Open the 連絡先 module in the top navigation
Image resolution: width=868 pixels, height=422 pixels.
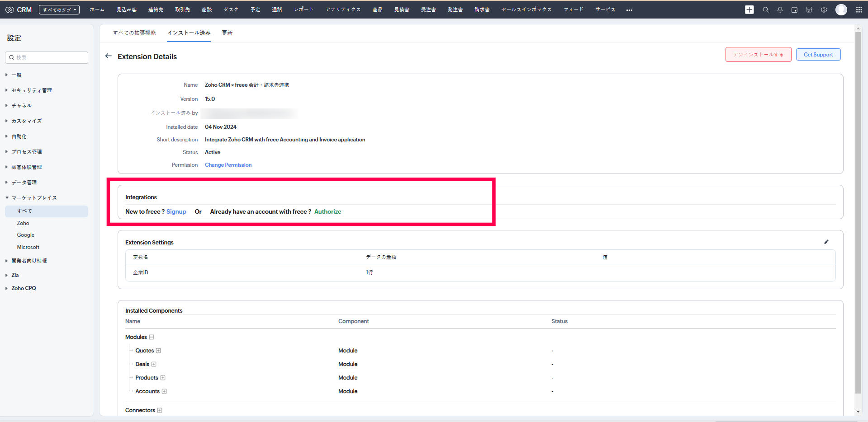(x=156, y=9)
